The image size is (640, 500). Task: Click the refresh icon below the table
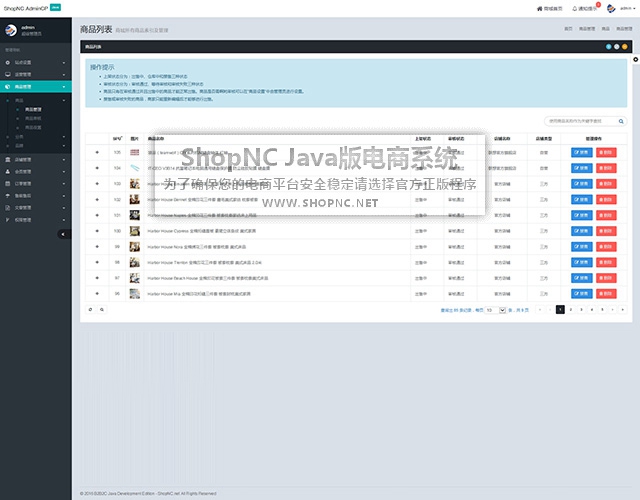click(x=91, y=309)
